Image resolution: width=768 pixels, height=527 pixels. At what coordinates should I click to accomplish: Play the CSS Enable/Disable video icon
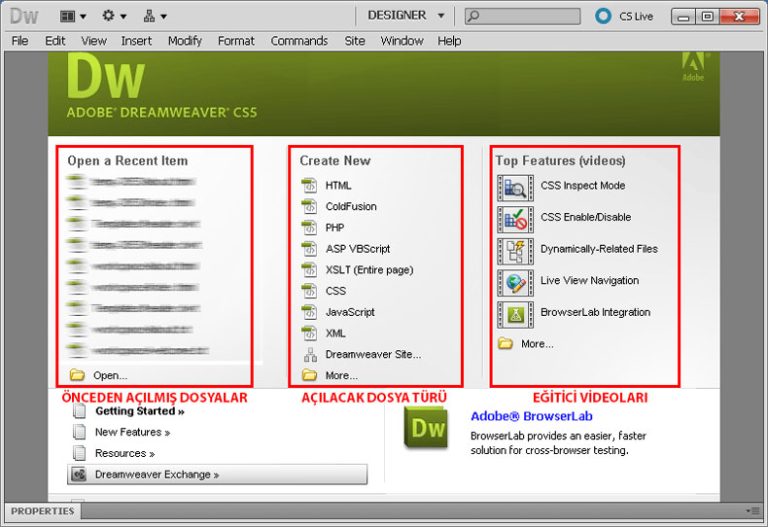pyautogui.click(x=515, y=219)
